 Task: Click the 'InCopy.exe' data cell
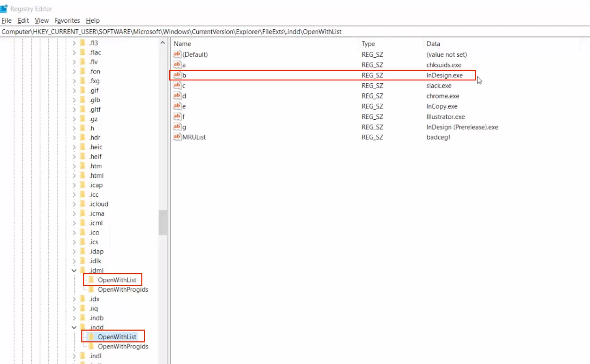pos(442,106)
